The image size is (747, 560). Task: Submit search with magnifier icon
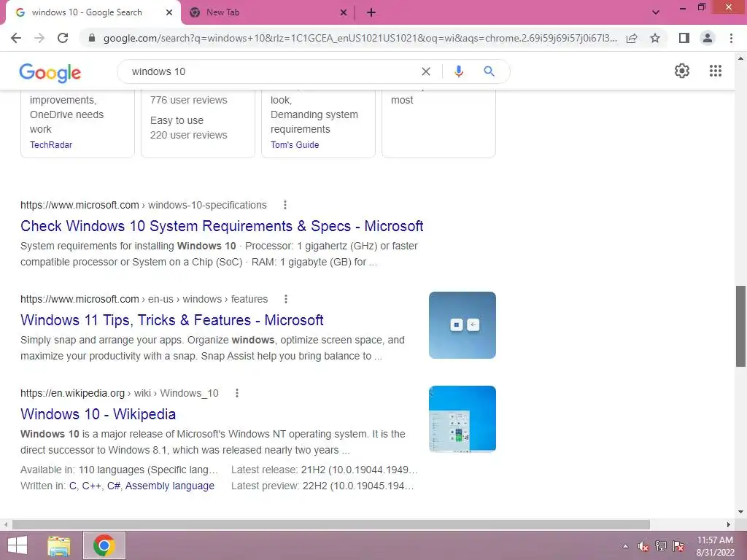click(489, 71)
